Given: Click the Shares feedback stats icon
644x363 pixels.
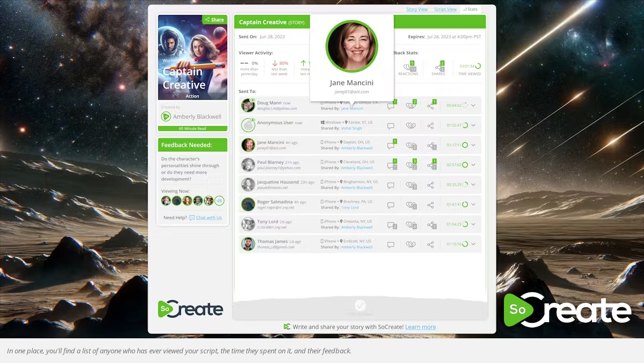Looking at the screenshot, I should coord(438,67).
